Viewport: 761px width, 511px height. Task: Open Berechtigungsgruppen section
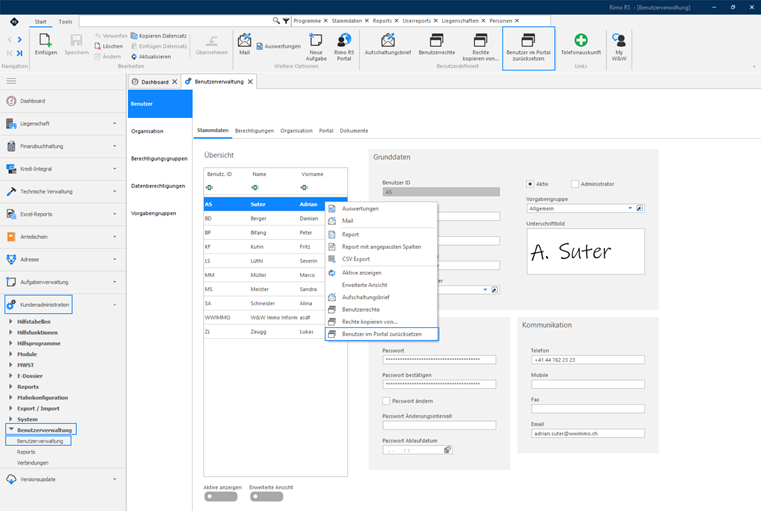[159, 159]
